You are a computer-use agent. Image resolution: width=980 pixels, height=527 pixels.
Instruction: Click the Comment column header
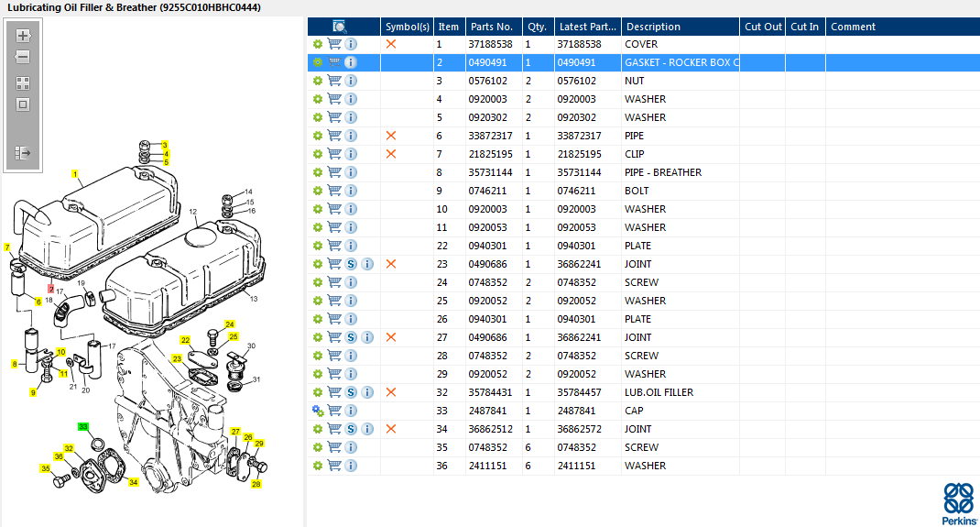(x=902, y=27)
